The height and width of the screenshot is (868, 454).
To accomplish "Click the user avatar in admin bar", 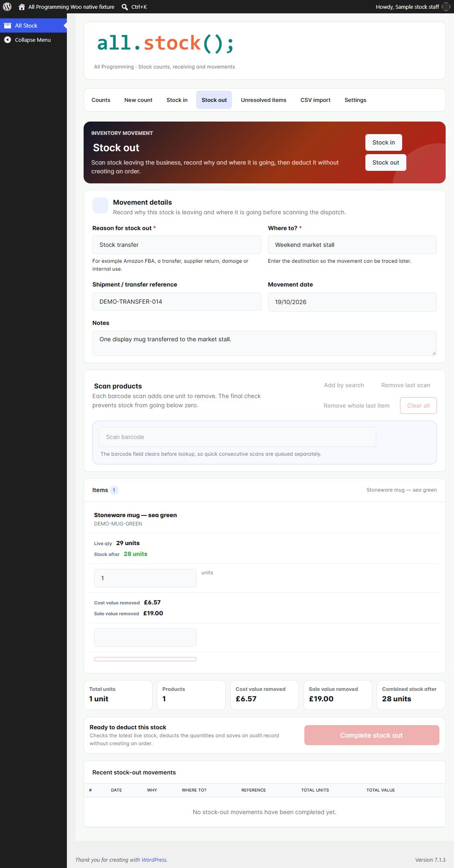I will (x=446, y=7).
